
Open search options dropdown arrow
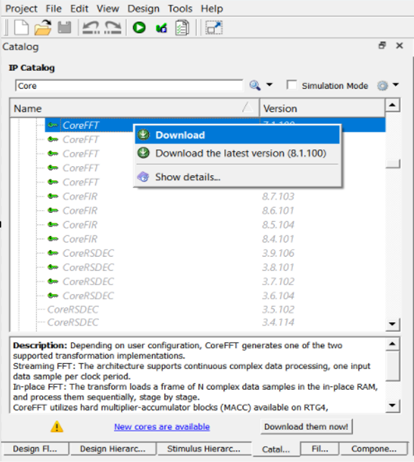(x=269, y=85)
